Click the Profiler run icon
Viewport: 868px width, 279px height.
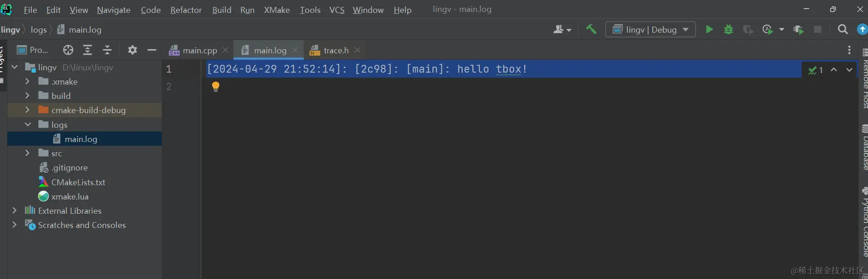[x=767, y=29]
